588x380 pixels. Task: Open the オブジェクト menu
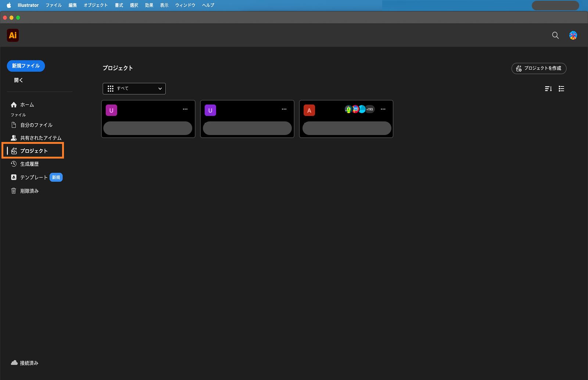pos(96,5)
